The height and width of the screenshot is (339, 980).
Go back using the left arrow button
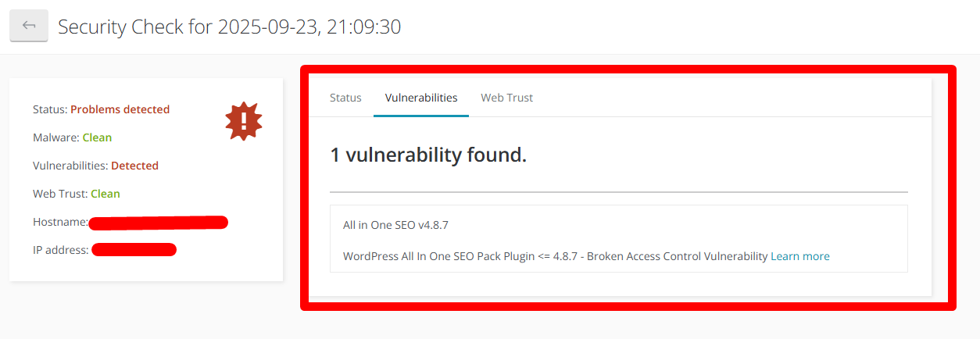click(x=29, y=26)
